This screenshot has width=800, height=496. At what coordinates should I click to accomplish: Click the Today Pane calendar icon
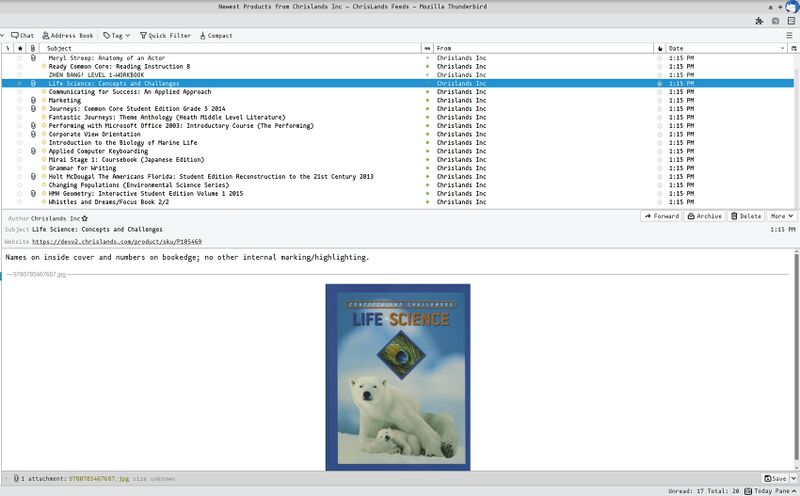(748, 491)
